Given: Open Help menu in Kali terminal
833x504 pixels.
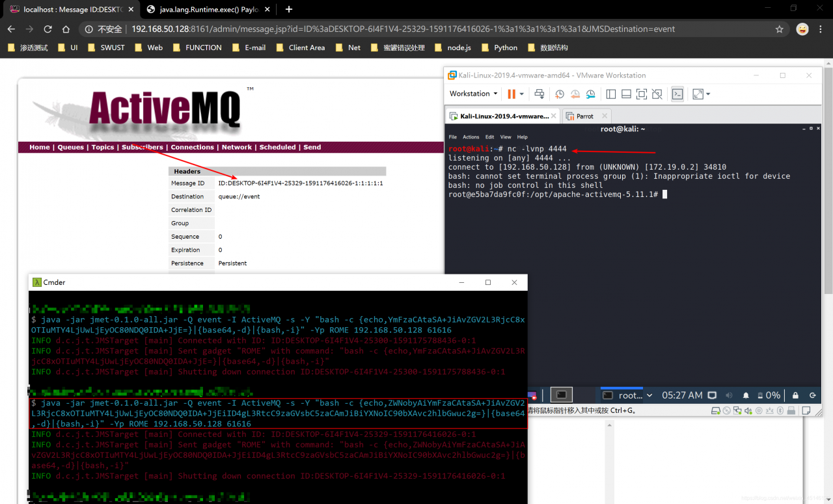Looking at the screenshot, I should [523, 137].
